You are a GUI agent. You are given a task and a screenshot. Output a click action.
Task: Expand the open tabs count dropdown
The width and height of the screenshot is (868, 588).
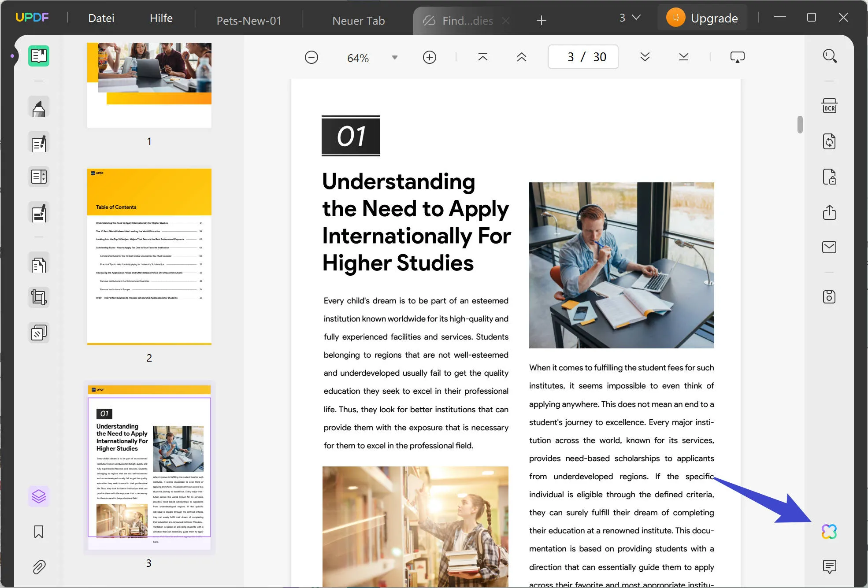click(630, 18)
